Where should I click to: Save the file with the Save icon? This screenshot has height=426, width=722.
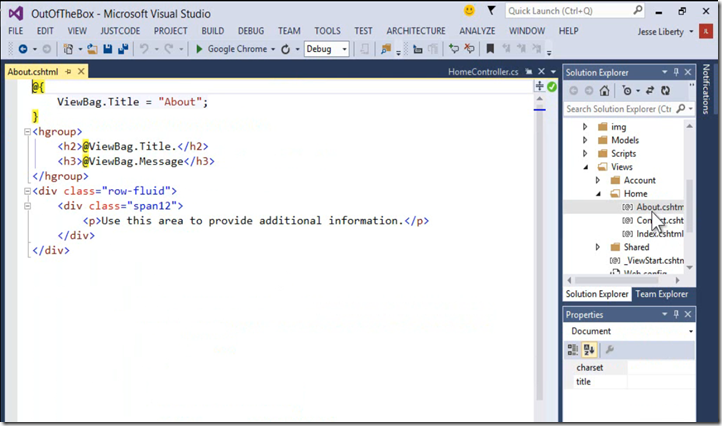[108, 49]
